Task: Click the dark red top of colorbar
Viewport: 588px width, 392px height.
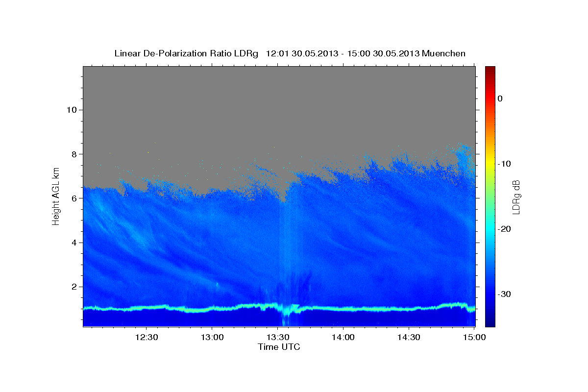Action: click(490, 69)
